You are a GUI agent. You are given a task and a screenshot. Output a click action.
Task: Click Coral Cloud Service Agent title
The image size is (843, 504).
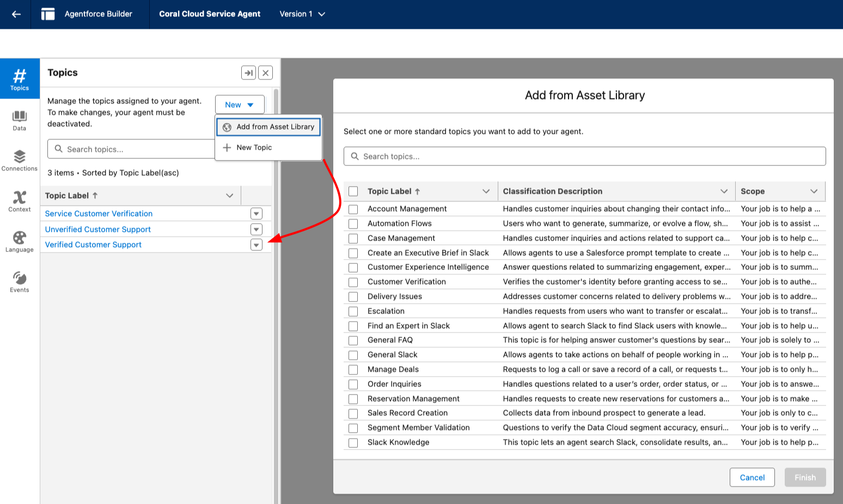tap(210, 14)
